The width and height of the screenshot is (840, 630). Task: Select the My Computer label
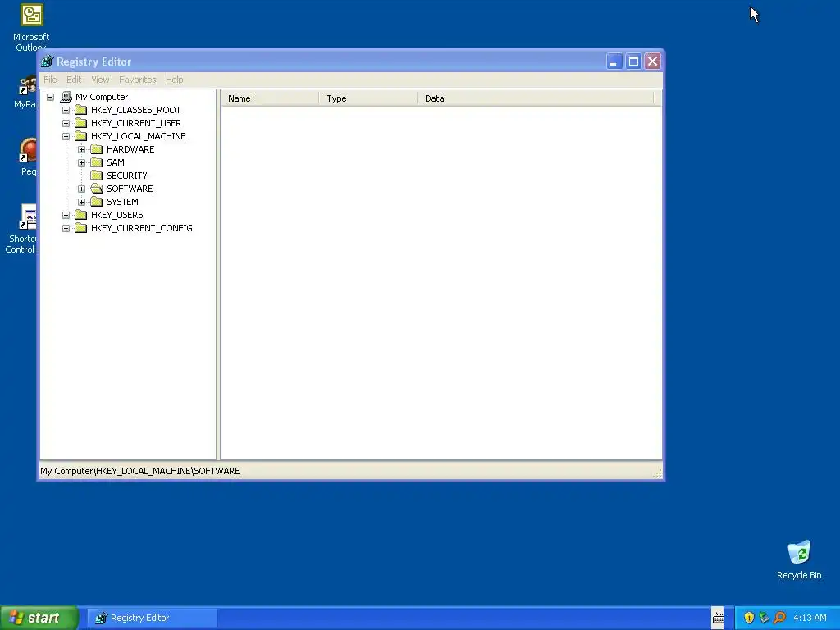click(102, 97)
